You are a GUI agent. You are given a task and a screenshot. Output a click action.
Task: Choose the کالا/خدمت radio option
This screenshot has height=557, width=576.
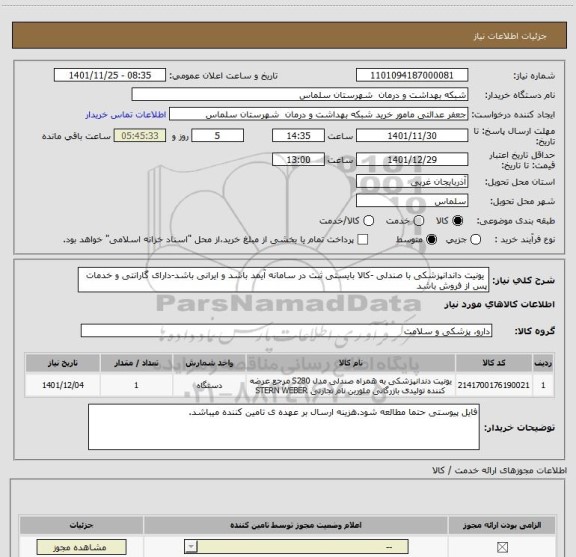368,220
